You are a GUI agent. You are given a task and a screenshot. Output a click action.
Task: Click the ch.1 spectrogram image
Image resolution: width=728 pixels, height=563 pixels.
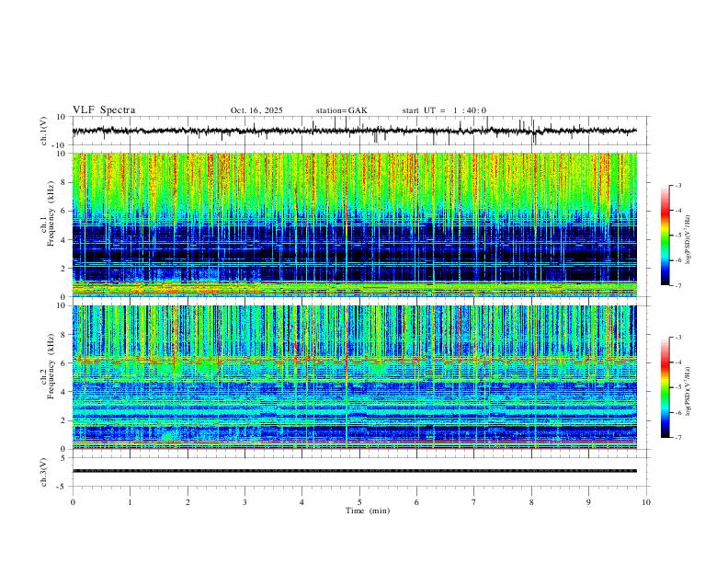(x=355, y=224)
